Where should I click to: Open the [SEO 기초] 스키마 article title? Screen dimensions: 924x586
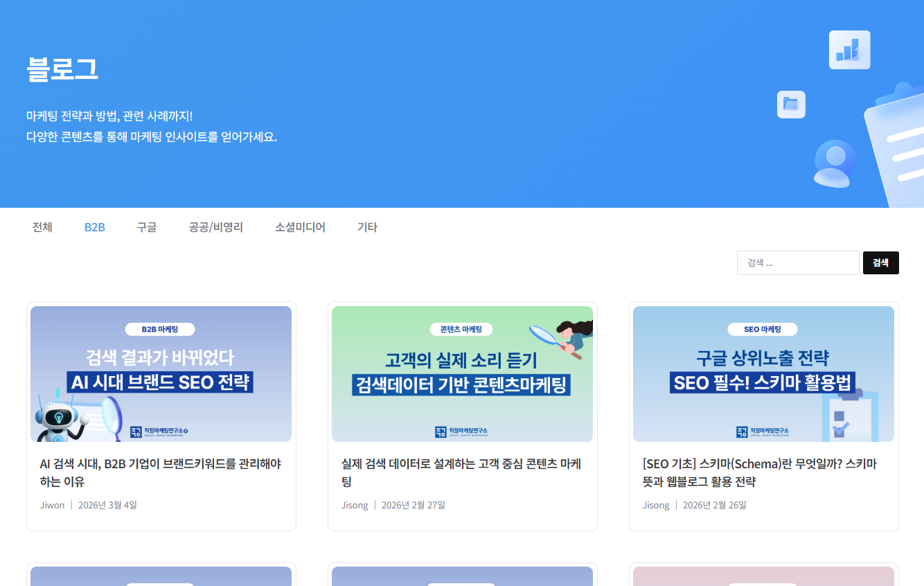[760, 472]
